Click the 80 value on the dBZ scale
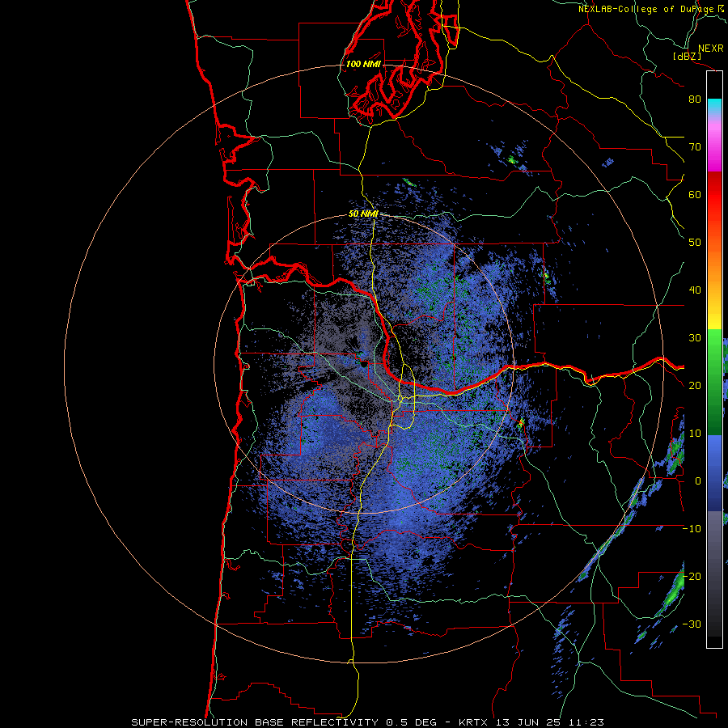The image size is (728, 728). 695,99
